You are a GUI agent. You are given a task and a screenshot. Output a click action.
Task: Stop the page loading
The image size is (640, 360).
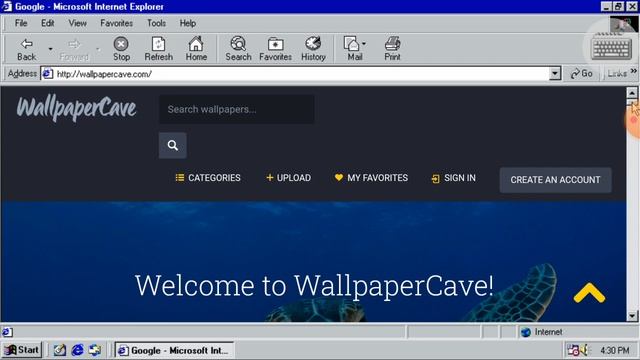point(121,49)
